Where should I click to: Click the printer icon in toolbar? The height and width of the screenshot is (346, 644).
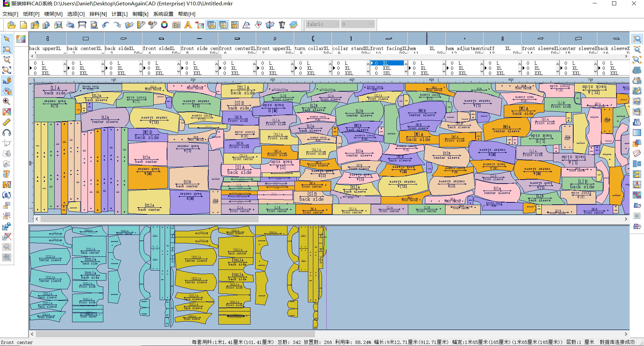(x=70, y=25)
